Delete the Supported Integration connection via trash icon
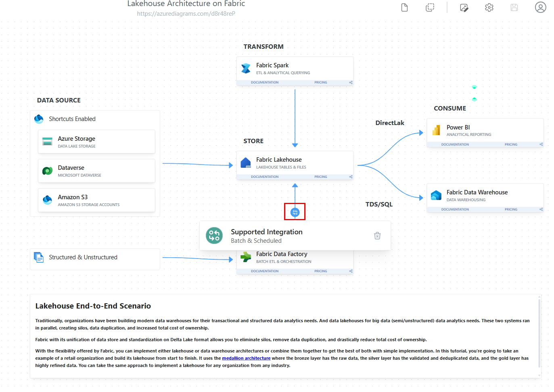Image resolution: width=554 pixels, height=392 pixels. pyautogui.click(x=377, y=236)
